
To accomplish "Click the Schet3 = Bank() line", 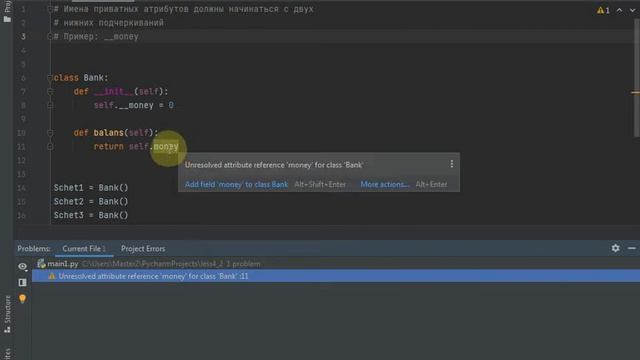I will [x=91, y=215].
